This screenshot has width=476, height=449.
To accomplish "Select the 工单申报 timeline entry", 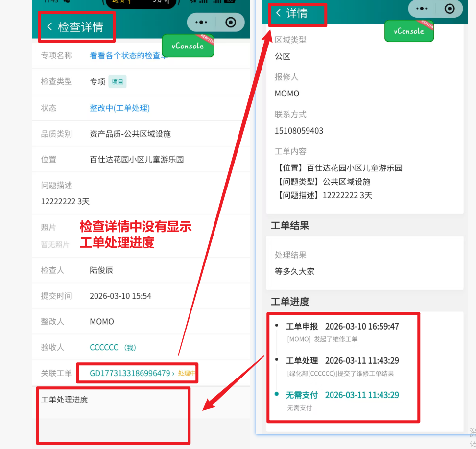I will [x=302, y=326].
